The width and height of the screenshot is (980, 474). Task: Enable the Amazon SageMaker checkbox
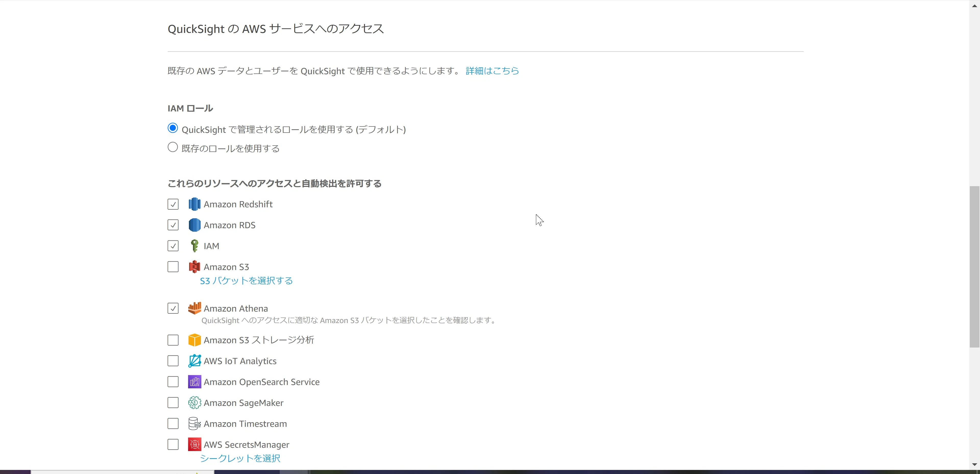pyautogui.click(x=173, y=403)
